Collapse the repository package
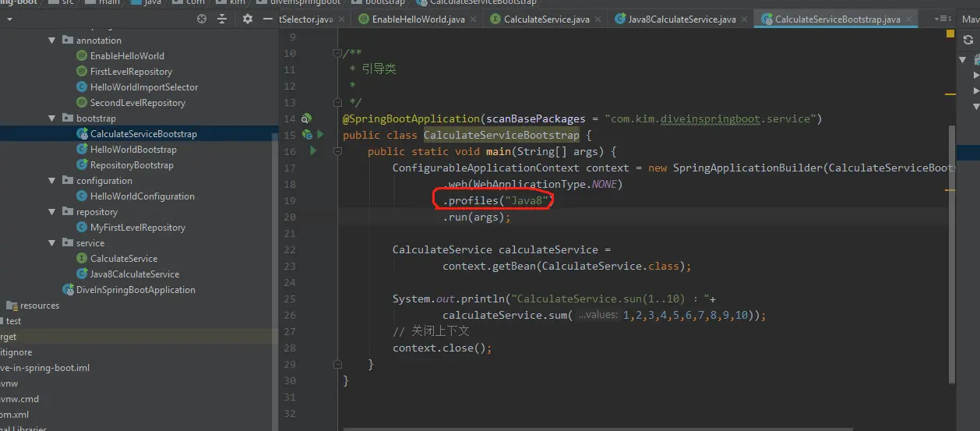 pyautogui.click(x=53, y=212)
